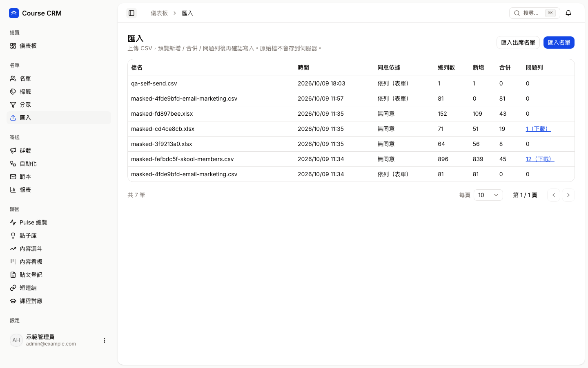Open Pulse 總覽 page
Screen dimensions: 588x368
tap(59, 222)
